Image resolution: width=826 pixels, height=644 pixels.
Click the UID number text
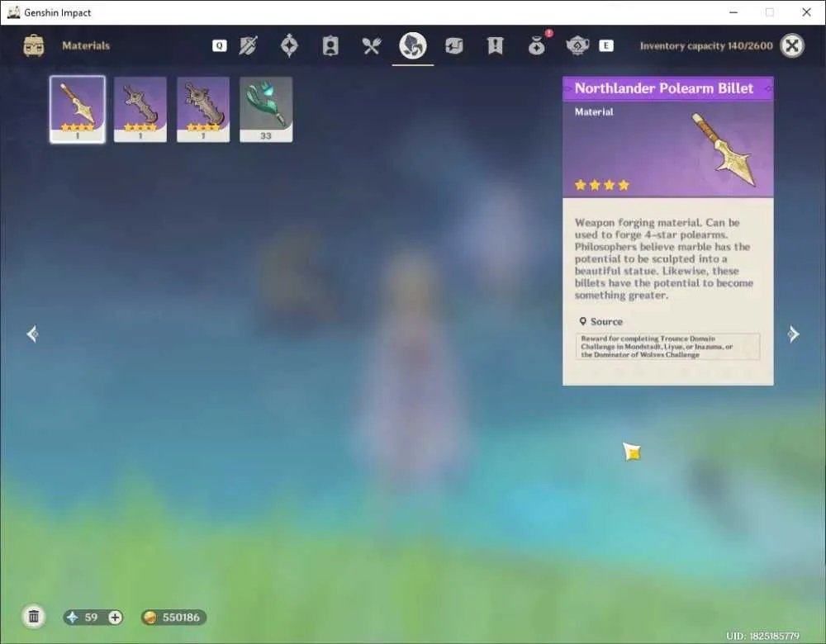(762, 636)
